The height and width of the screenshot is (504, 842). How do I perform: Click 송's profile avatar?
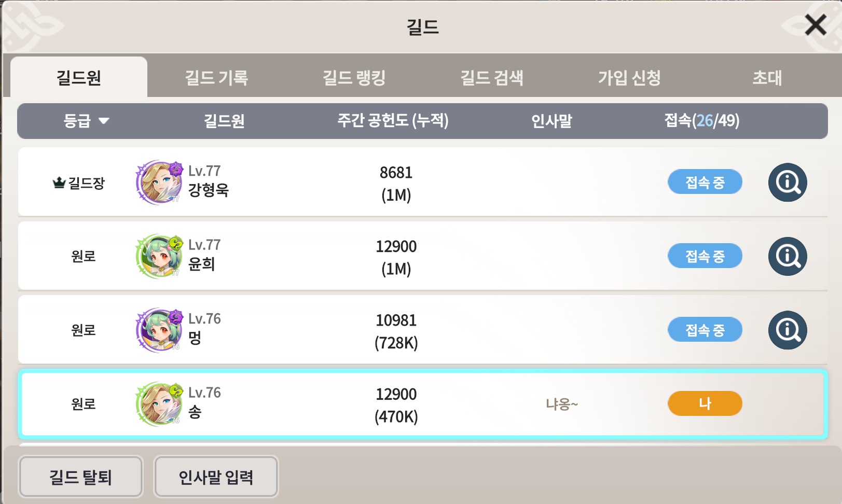(x=159, y=404)
